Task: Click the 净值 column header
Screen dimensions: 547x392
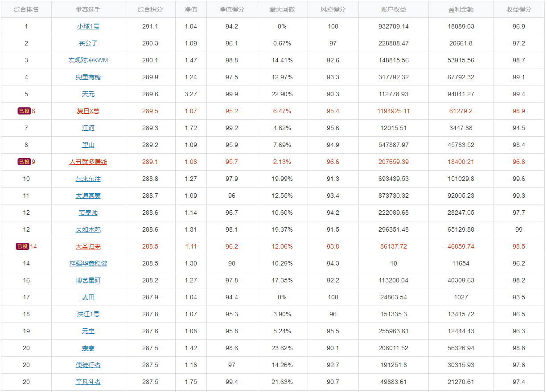Action: pyautogui.click(x=190, y=9)
